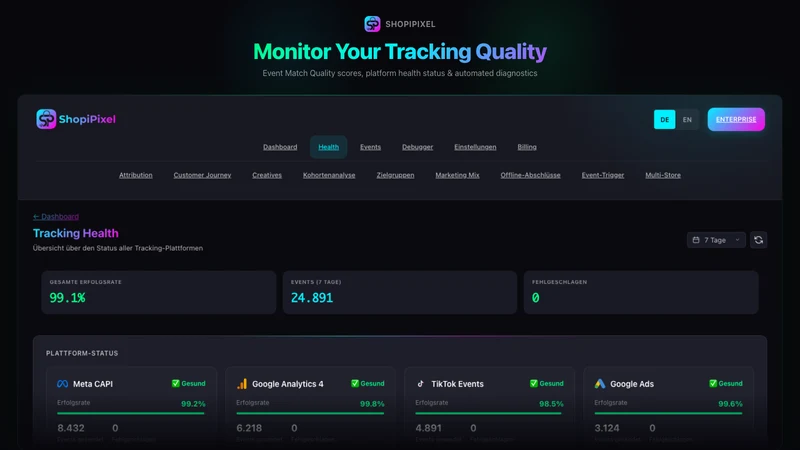The height and width of the screenshot is (450, 800).
Task: Click the TikTok Events success rate bar
Action: click(x=489, y=413)
